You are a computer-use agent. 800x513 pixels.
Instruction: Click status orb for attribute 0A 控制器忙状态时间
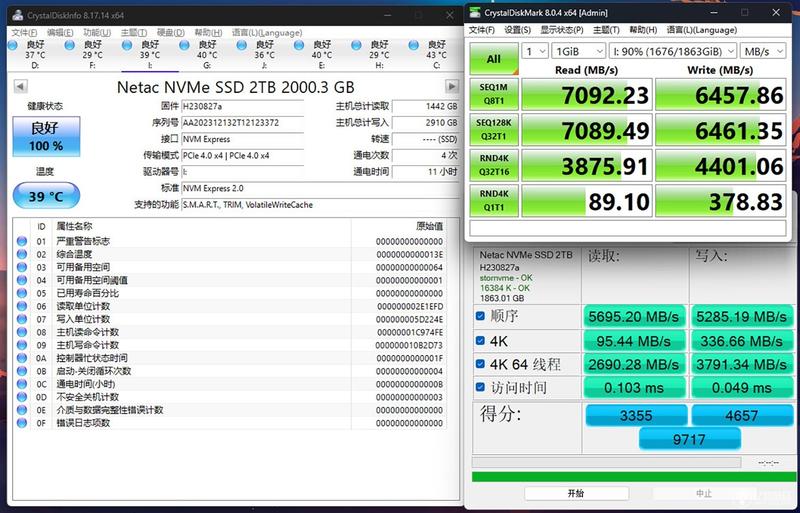22,358
